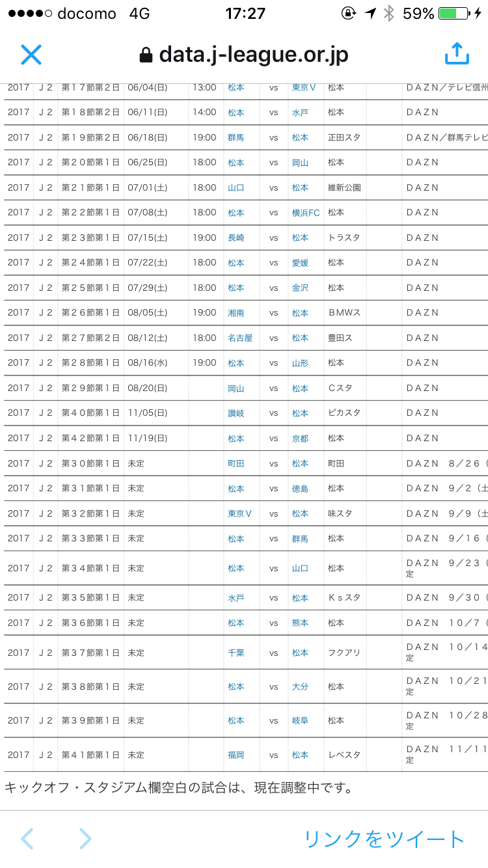Open 名古屋 team link
Image resolution: width=488 pixels, height=868 pixels.
pos(240,338)
